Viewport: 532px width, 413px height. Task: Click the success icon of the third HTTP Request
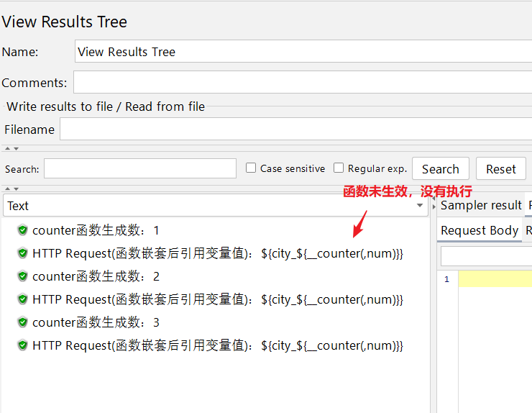(22, 345)
